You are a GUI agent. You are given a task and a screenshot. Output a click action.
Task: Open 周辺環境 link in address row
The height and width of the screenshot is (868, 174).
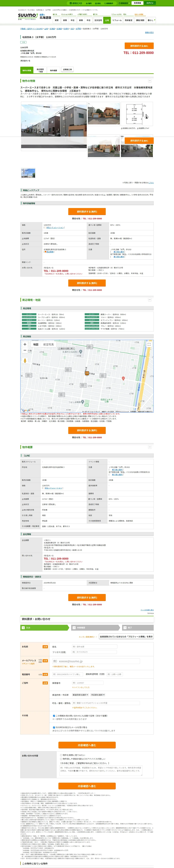(x=50, y=252)
